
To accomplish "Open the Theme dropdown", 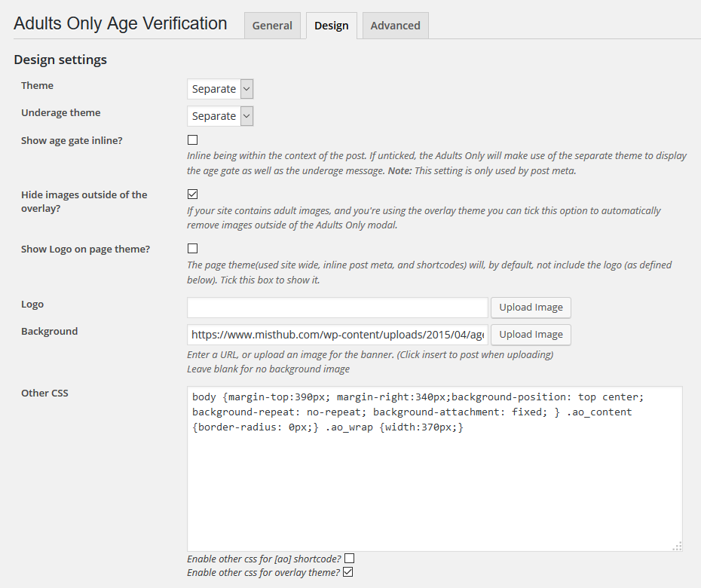I will point(220,89).
